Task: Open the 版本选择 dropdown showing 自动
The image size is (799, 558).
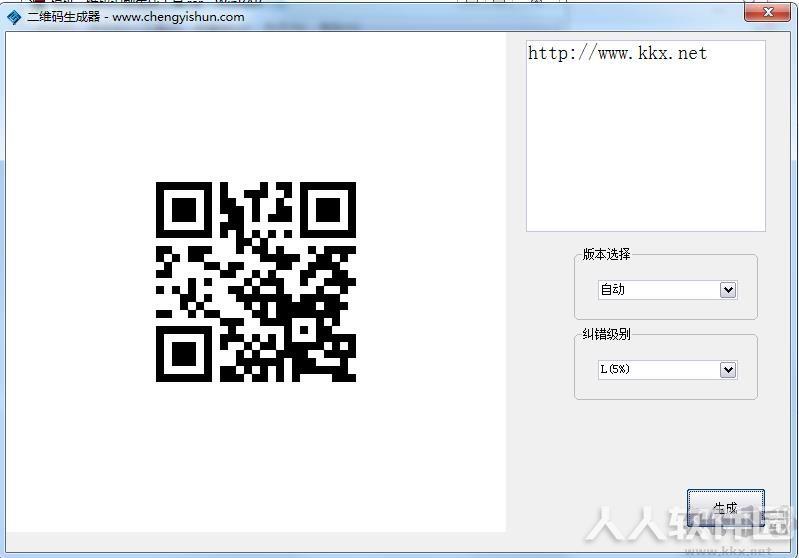Action: click(x=668, y=290)
